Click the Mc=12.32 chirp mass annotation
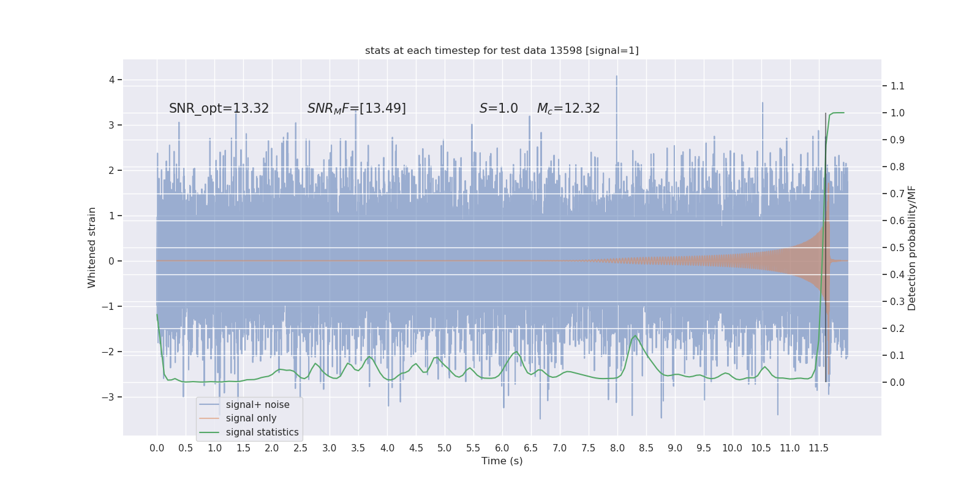Viewport: 980px width, 490px height. click(x=568, y=108)
